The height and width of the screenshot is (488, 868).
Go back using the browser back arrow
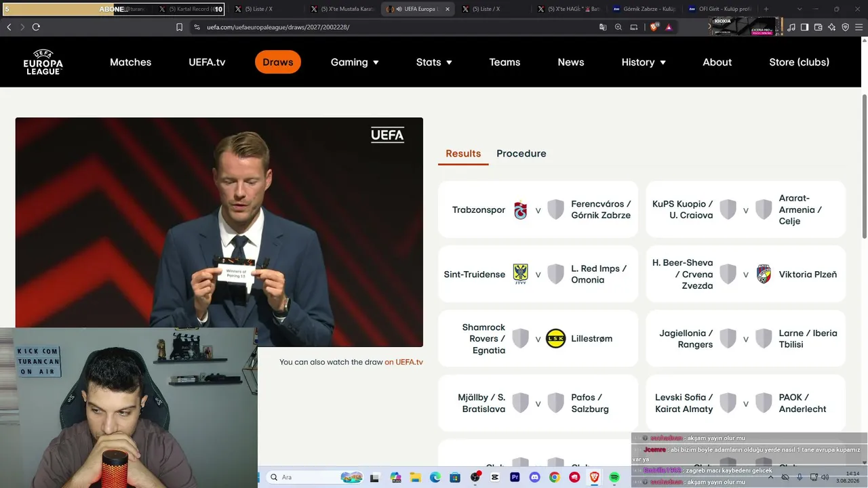[x=9, y=27]
